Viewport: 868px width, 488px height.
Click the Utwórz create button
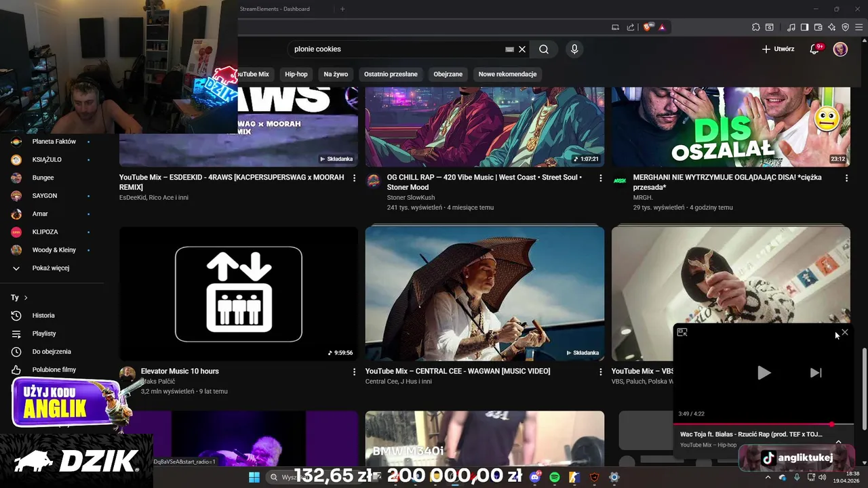click(x=778, y=49)
